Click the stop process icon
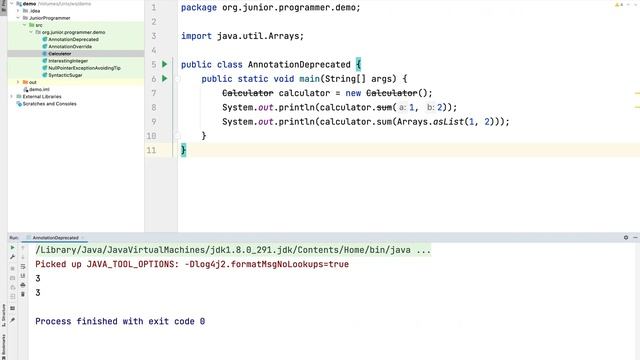Screen dimensions: 640x360 (x=12, y=269)
